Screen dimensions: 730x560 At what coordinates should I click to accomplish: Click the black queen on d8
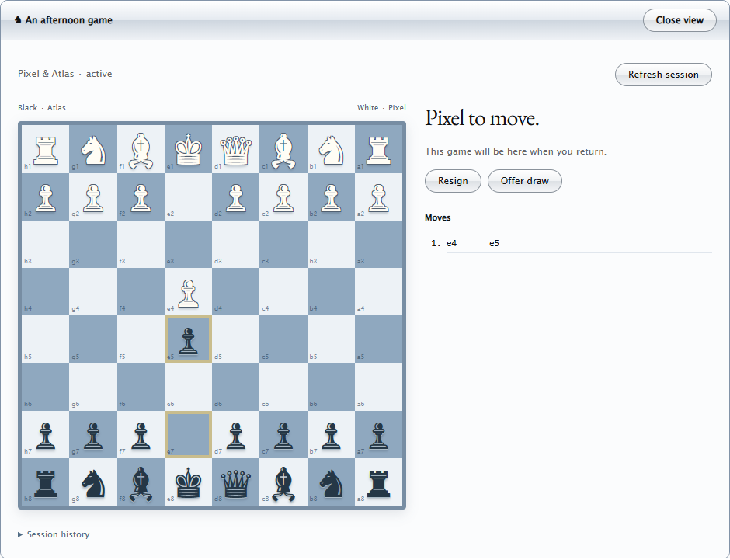(235, 482)
